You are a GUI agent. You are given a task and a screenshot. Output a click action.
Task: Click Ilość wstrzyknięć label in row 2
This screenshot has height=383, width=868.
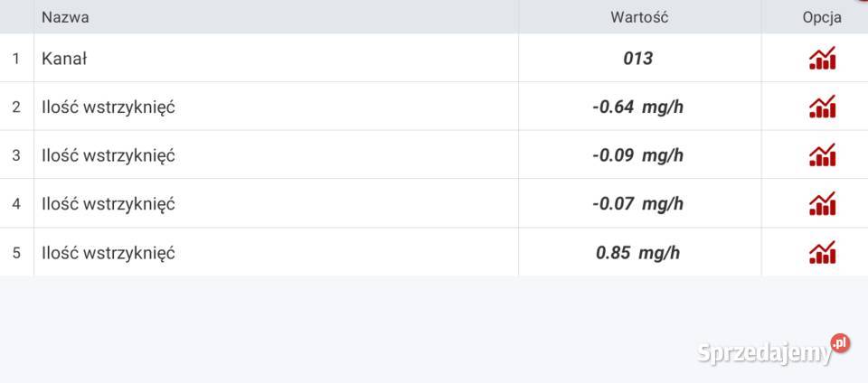coord(108,107)
